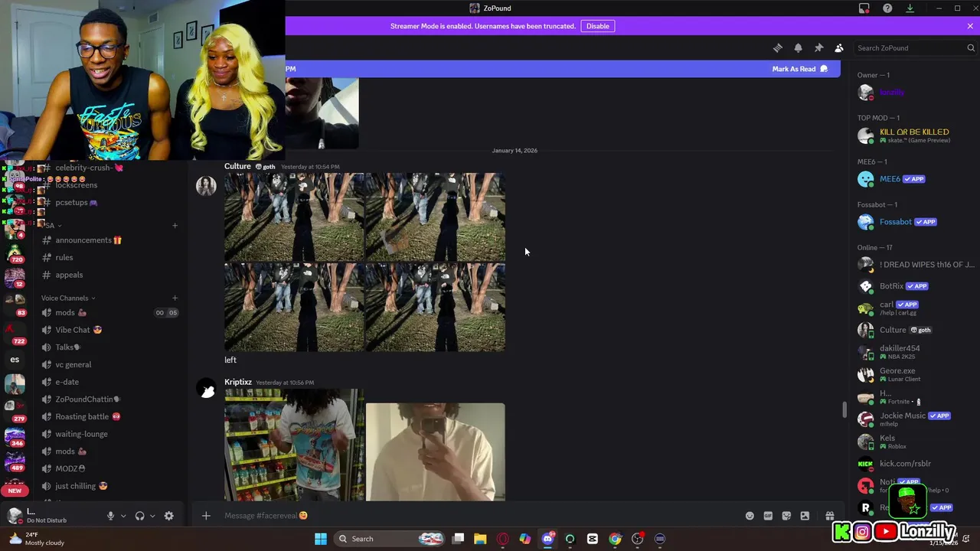This screenshot has width=980, height=551.
Task: Toggle microphone mute
Action: coord(110,516)
